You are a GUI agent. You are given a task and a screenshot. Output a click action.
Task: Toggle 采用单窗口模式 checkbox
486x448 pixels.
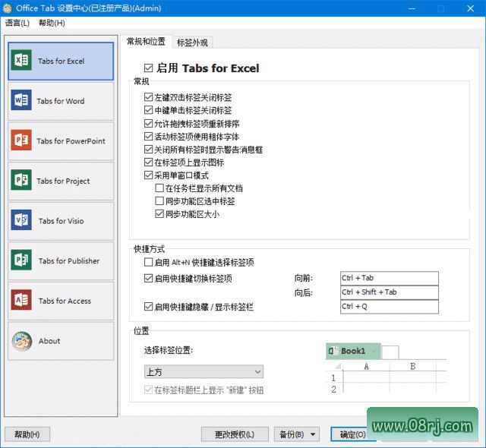(x=149, y=175)
